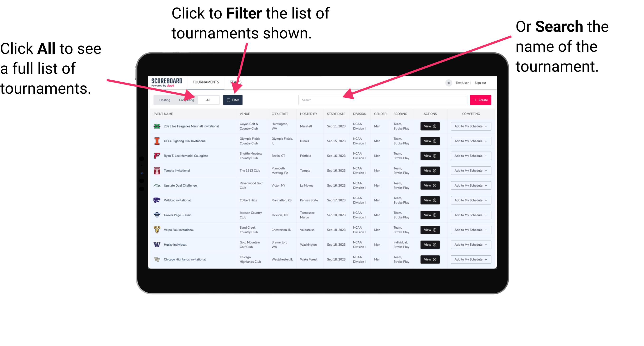Toggle the Hosting filter tab

(x=164, y=100)
